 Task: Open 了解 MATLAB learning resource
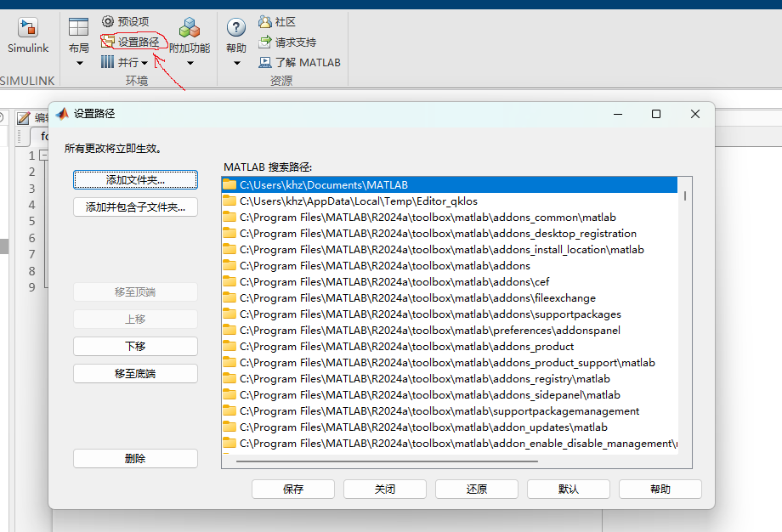299,62
